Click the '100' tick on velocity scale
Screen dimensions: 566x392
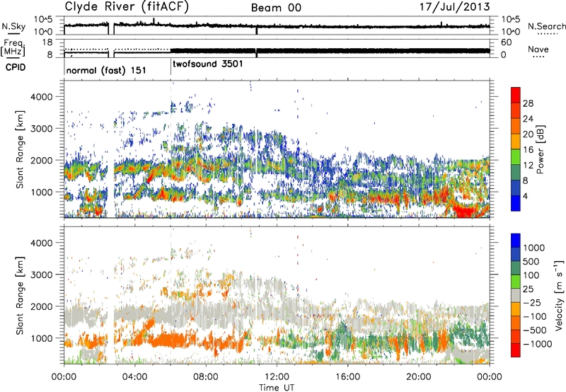[x=531, y=275]
